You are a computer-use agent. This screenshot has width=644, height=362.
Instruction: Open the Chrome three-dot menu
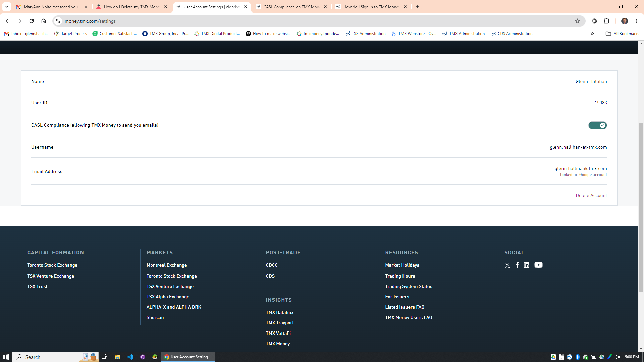[x=636, y=21]
